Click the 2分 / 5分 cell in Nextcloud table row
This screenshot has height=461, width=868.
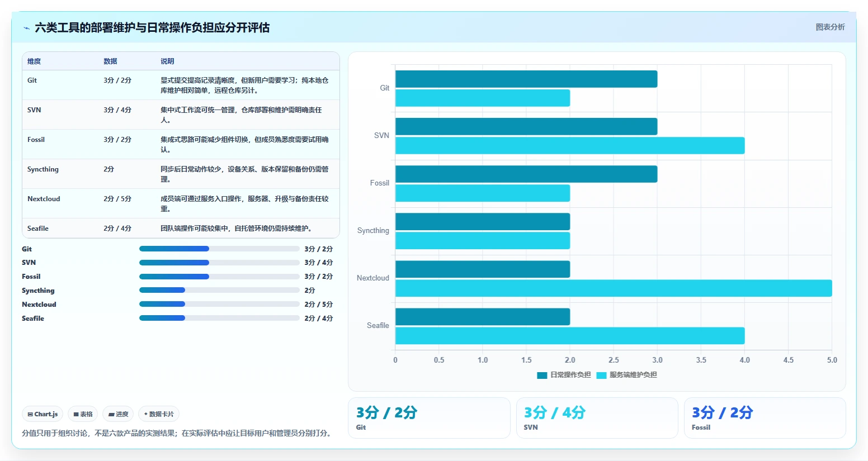pos(117,199)
